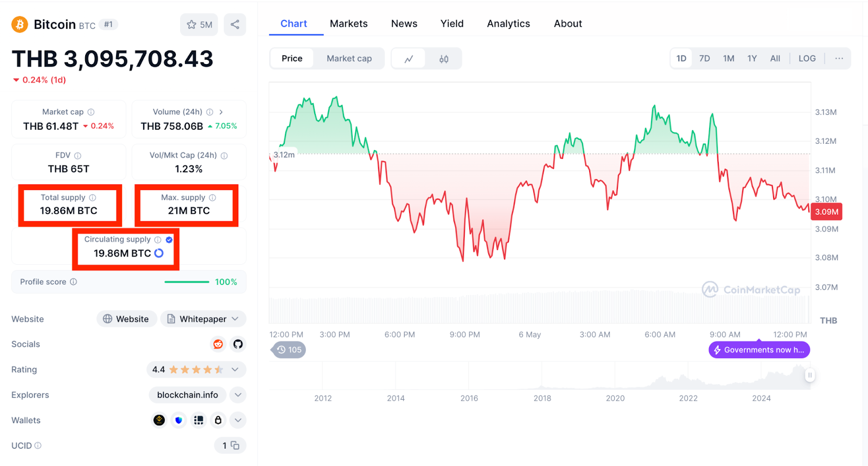Viewport: 868px width, 466px height.
Task: Click the Market cap info icon
Action: (91, 112)
